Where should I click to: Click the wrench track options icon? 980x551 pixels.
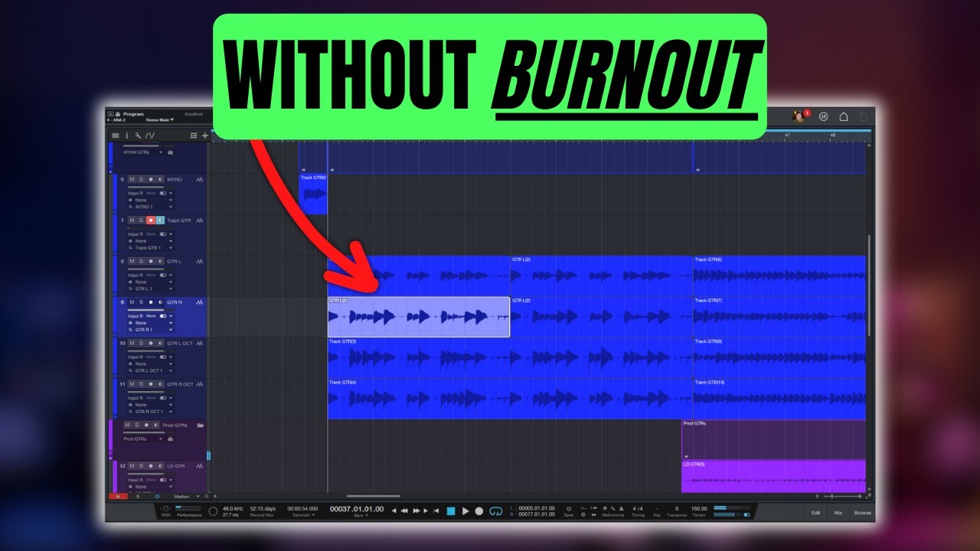(138, 135)
